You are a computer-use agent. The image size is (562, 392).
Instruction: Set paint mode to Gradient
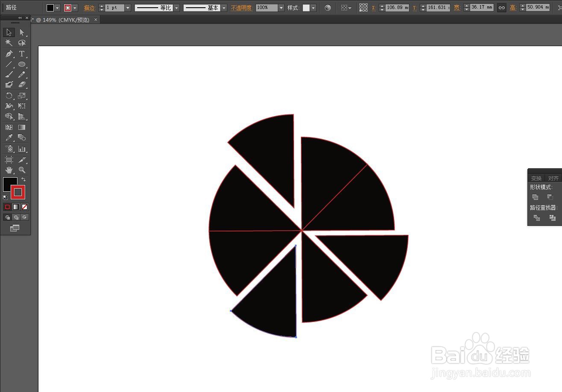click(16, 207)
